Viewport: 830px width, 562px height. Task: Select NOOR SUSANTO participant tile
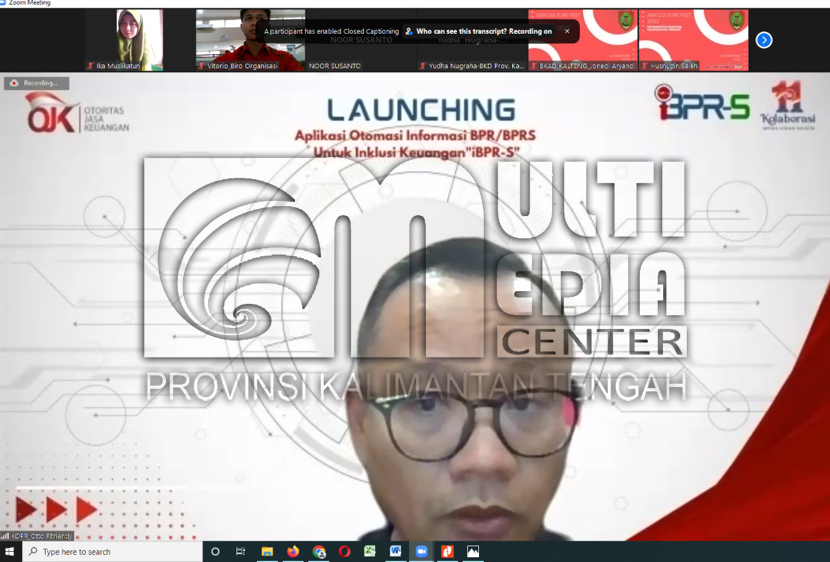click(362, 40)
